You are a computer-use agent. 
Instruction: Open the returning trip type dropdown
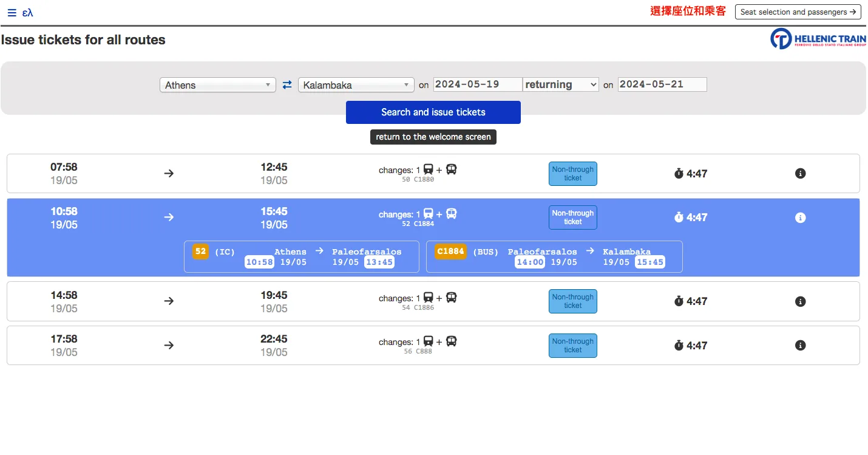(x=561, y=84)
